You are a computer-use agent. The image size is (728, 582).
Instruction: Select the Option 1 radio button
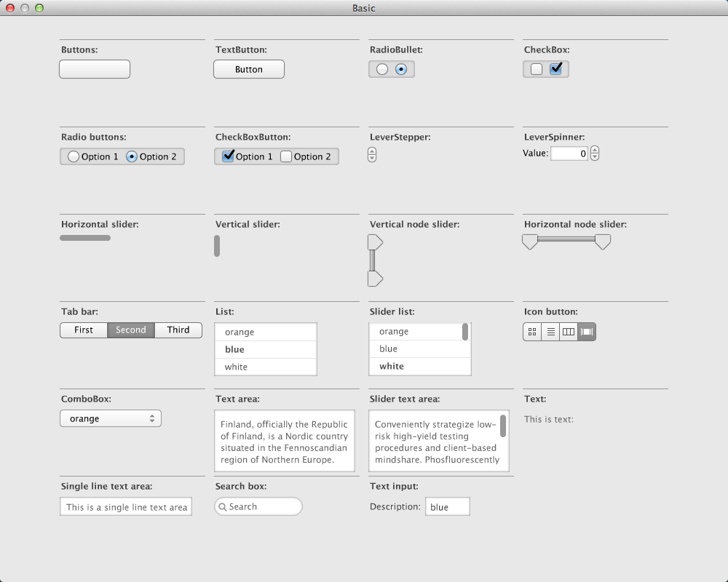tap(73, 156)
